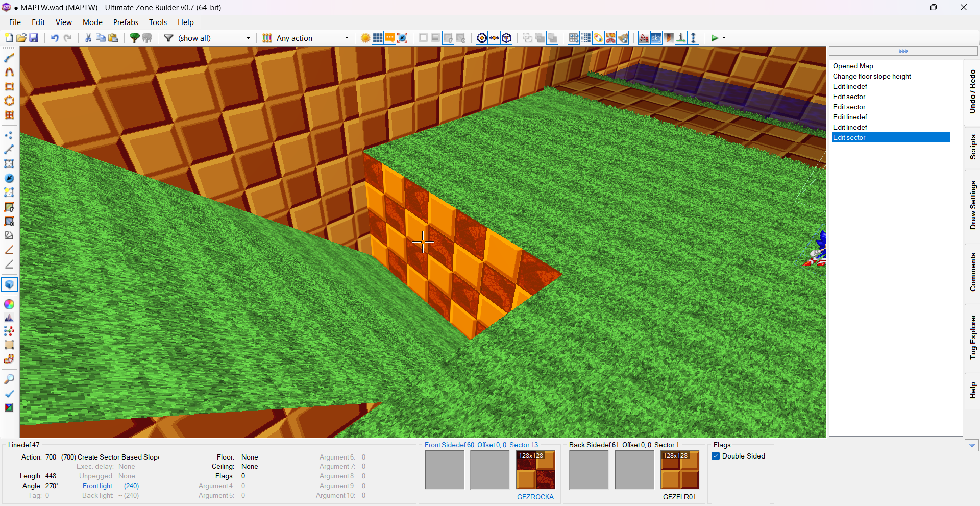Click the scissors cut-texture toolbar icon
The width and height of the screenshot is (980, 506).
coord(610,38)
